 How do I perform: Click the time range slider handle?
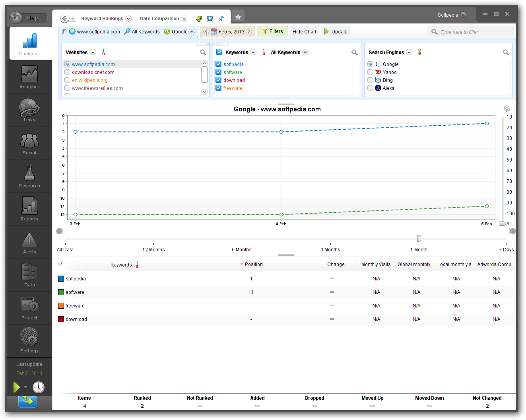419,238
